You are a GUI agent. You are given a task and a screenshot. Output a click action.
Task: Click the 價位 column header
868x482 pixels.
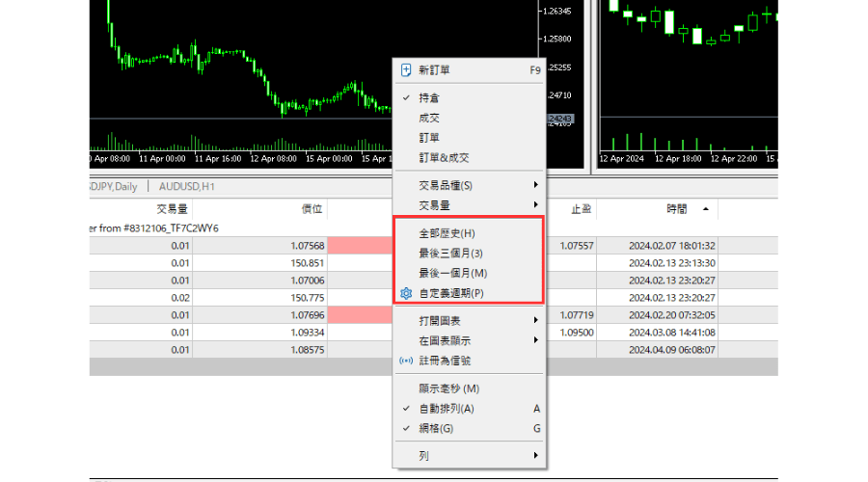pos(311,209)
